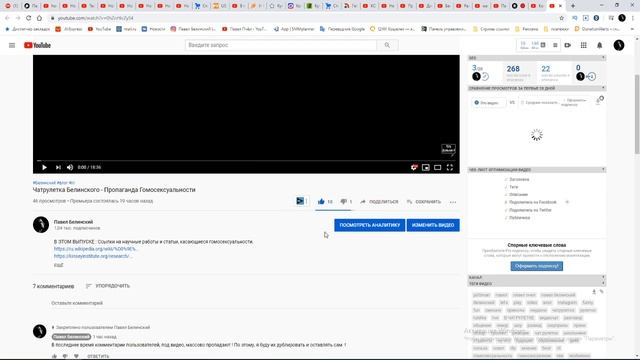The width and height of the screenshot is (640, 360).
Task: Collapse video optimization checklist header arrow
Action: (x=603, y=169)
